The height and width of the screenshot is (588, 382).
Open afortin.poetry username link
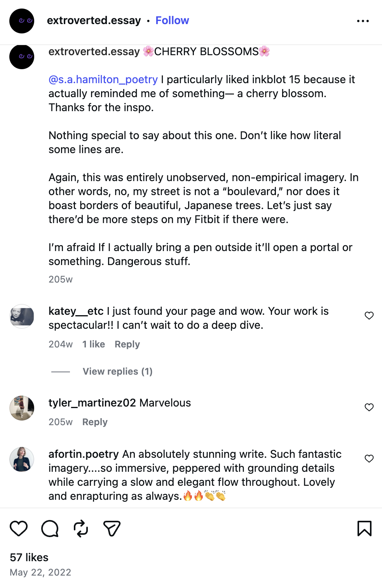tap(84, 454)
